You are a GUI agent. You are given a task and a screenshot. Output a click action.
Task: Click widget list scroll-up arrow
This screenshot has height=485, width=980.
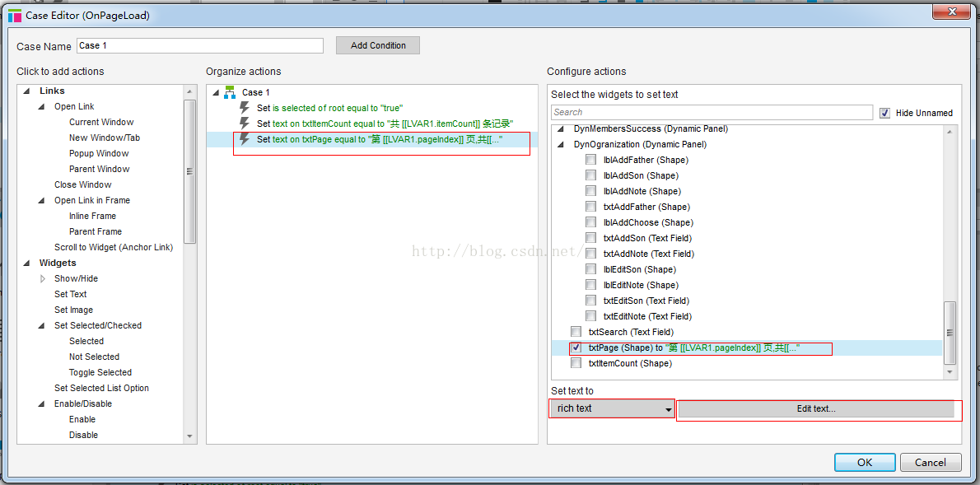coord(950,131)
